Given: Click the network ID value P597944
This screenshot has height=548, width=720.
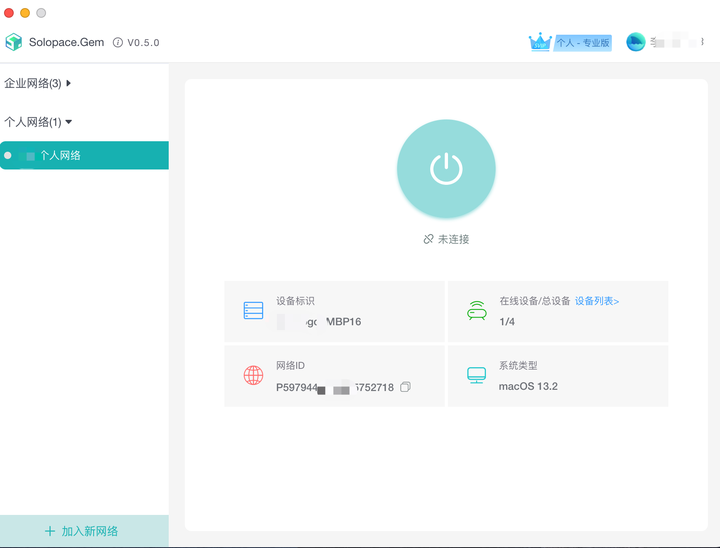Looking at the screenshot, I should [335, 387].
